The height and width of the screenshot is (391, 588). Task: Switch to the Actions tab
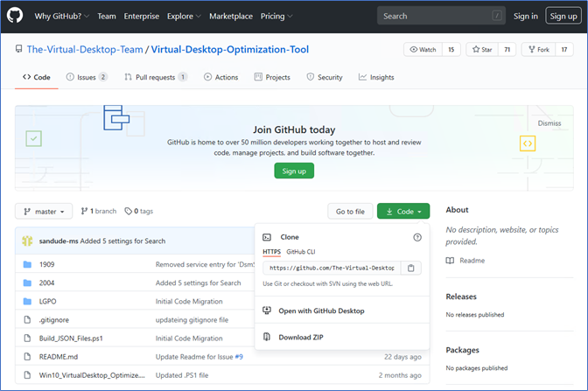click(220, 77)
